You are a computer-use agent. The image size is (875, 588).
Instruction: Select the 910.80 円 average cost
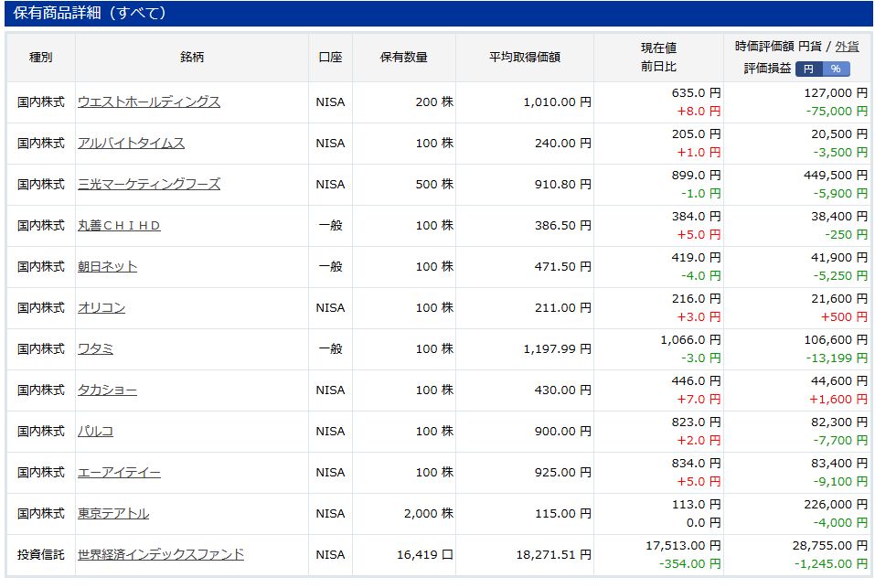563,184
